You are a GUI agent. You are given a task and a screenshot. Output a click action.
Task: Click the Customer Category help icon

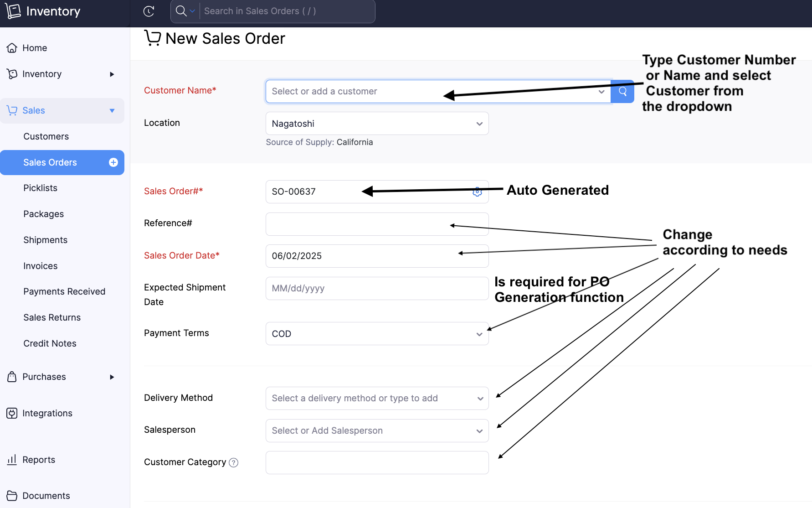coord(234,462)
